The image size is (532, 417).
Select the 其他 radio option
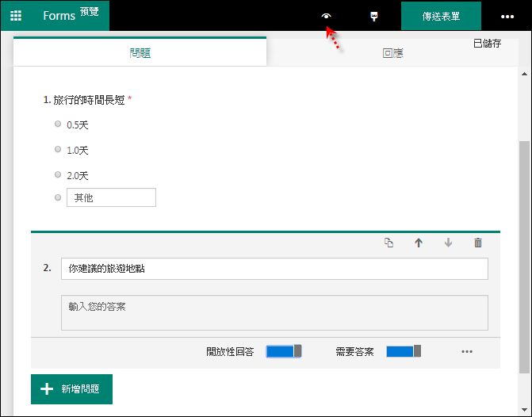point(58,197)
